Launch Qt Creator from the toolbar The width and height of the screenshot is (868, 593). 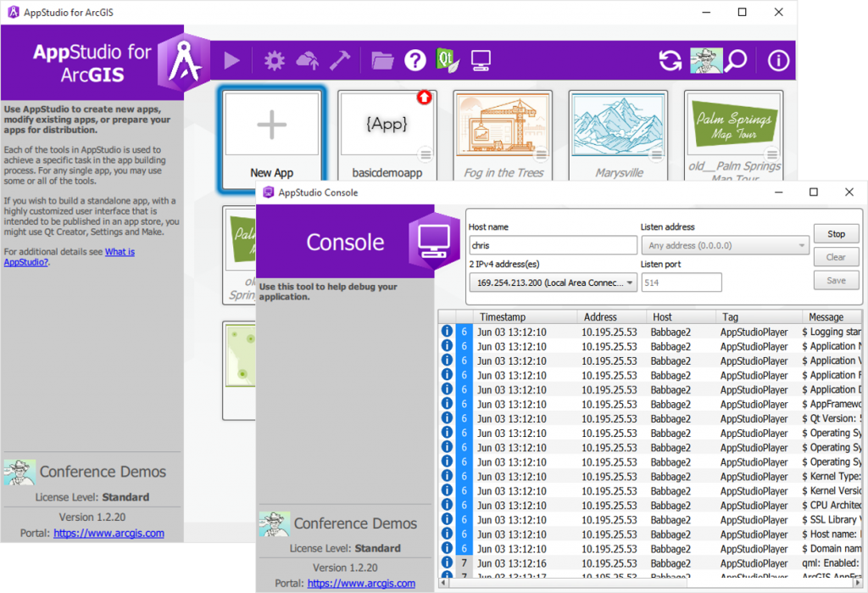(x=448, y=60)
